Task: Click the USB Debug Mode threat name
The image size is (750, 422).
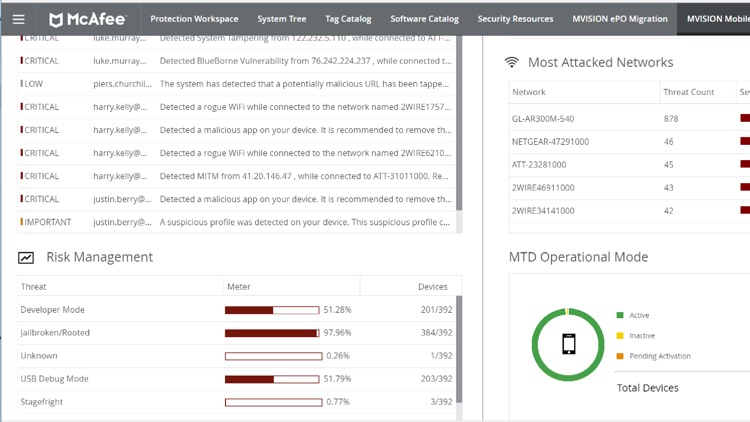Action: (54, 378)
